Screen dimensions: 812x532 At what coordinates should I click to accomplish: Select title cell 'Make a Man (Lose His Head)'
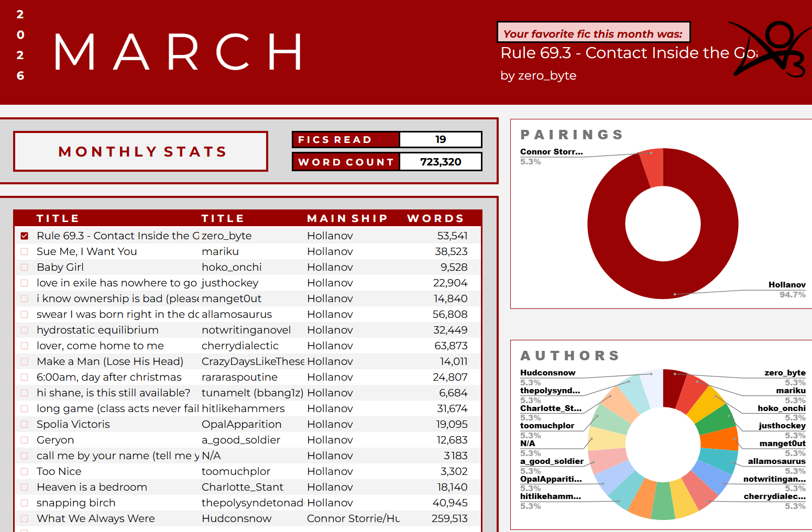[110, 361]
